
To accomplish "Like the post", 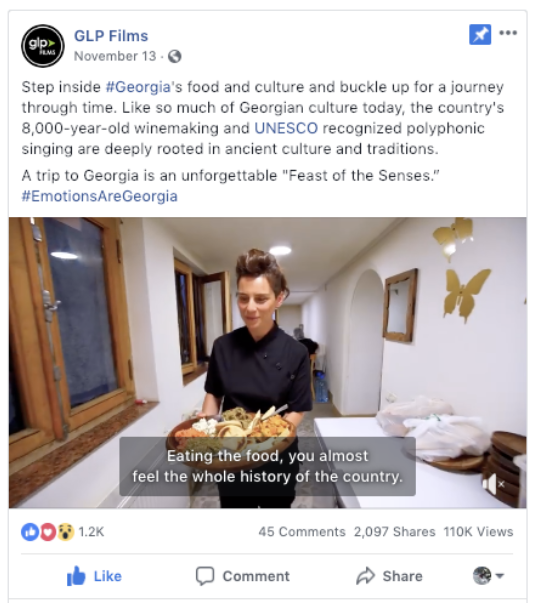I will pos(94,576).
